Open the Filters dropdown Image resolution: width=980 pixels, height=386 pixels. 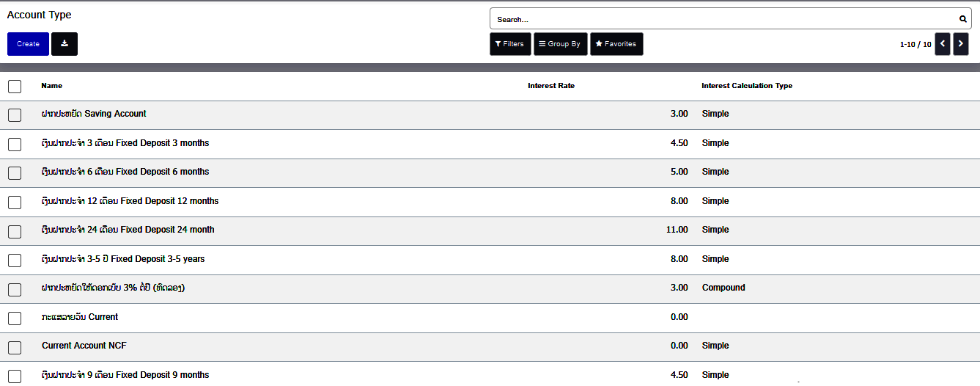point(510,44)
